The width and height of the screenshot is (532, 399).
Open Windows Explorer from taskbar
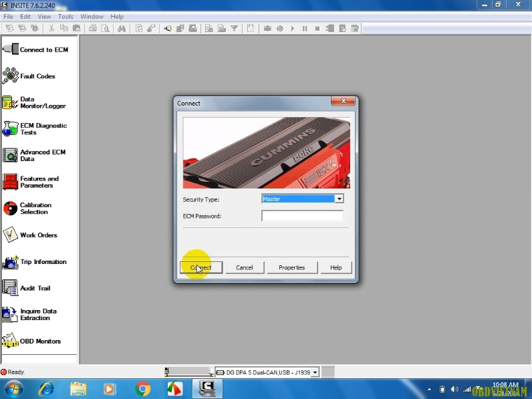pyautogui.click(x=78, y=389)
